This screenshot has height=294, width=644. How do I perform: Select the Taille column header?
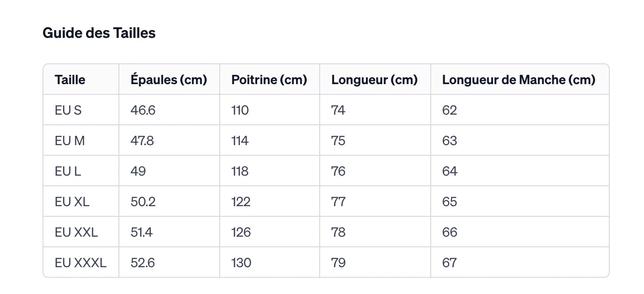70,80
